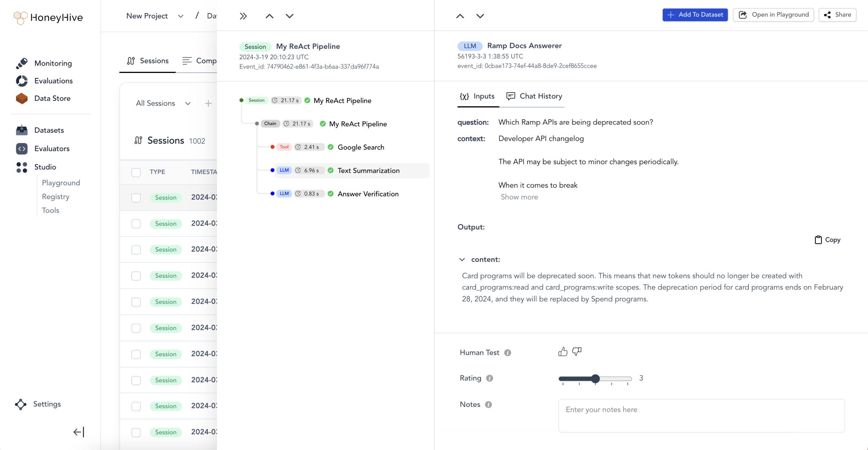
Task: Collapse the content output section
Action: click(462, 259)
